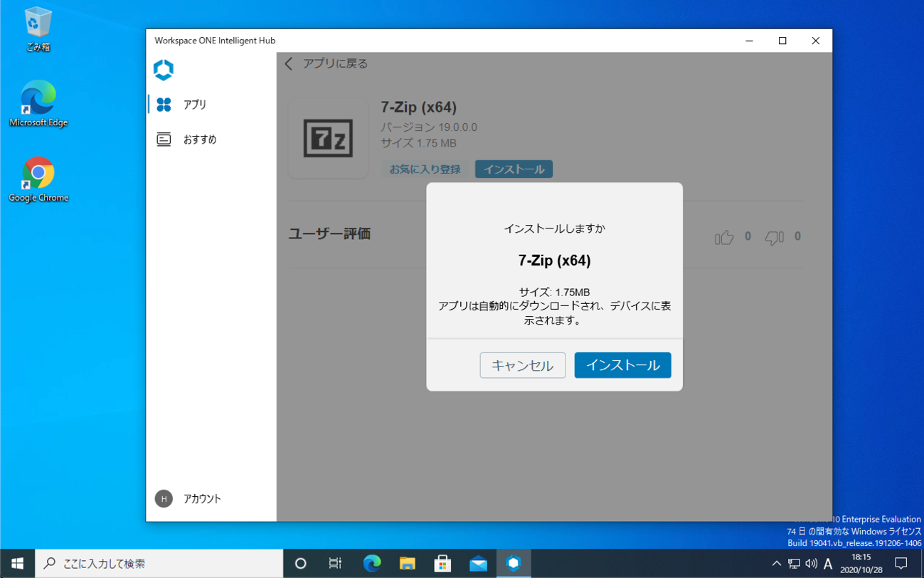
Task: Maximize the Intelligent Hub window
Action: (782, 41)
